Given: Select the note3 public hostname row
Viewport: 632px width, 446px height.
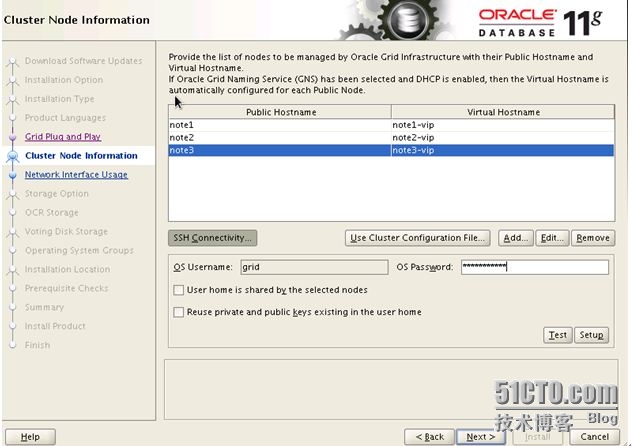Looking at the screenshot, I should pos(280,150).
